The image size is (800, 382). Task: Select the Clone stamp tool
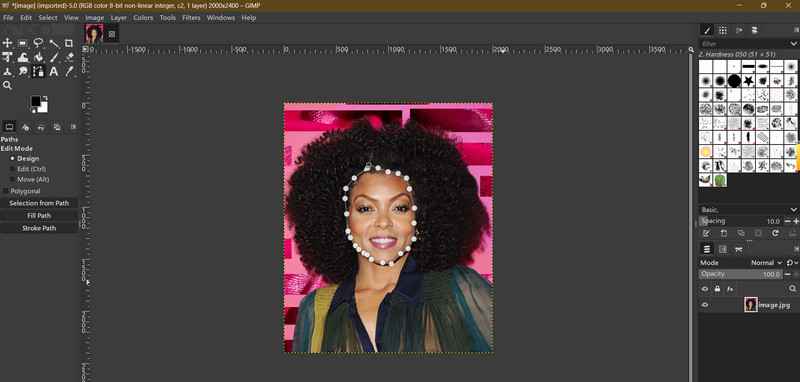[8, 71]
